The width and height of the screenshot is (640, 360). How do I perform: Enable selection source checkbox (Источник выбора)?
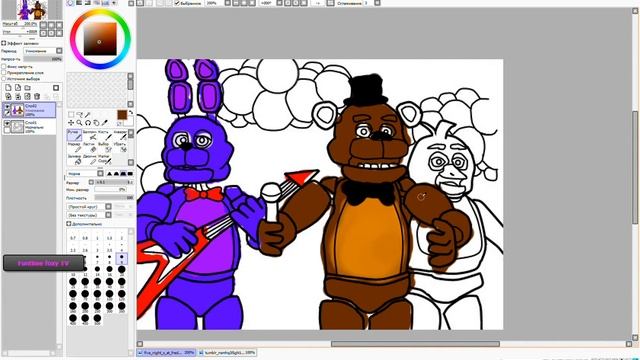[x=4, y=78]
